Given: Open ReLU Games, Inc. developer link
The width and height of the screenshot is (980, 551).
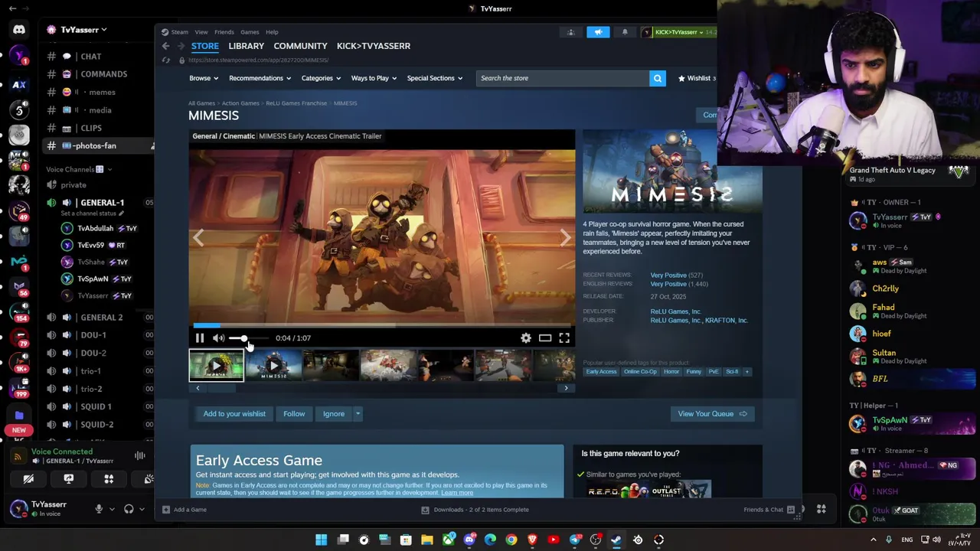Looking at the screenshot, I should coord(675,311).
